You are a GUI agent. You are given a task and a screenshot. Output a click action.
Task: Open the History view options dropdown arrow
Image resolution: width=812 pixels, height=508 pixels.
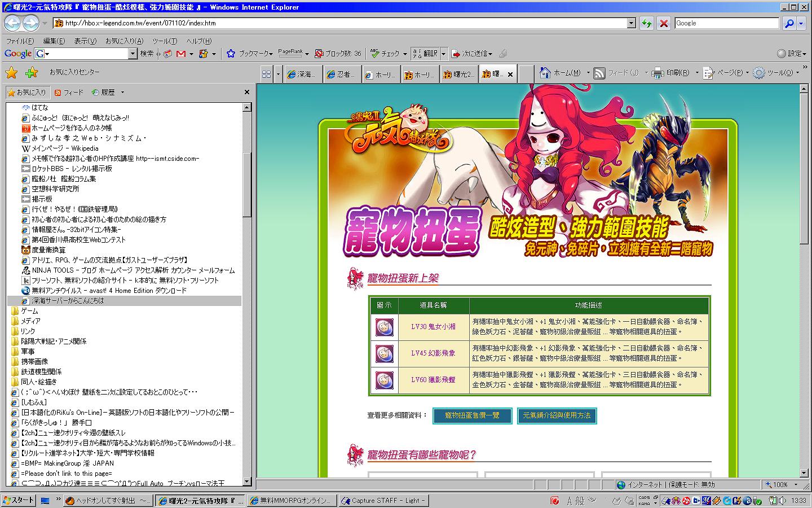coord(122,92)
